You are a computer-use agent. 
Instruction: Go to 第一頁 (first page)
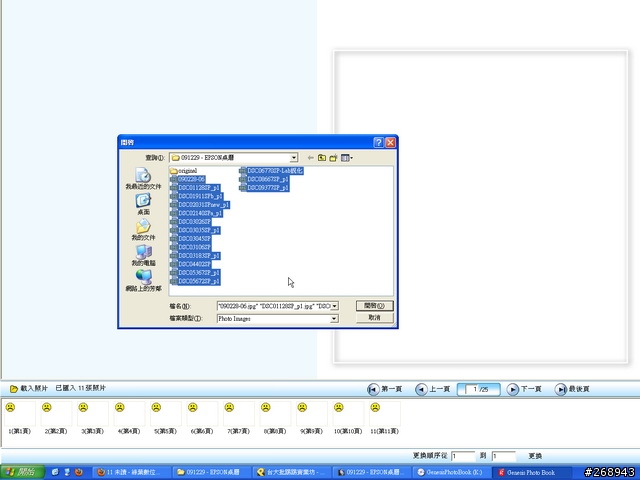tap(384, 389)
